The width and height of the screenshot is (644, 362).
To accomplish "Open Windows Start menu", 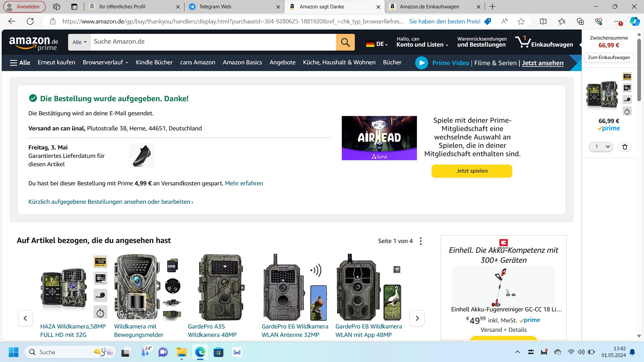I will pyautogui.click(x=13, y=352).
